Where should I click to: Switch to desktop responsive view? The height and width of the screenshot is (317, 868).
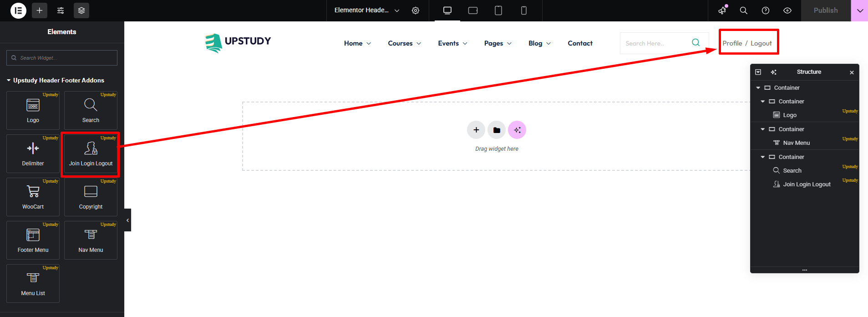coord(447,10)
